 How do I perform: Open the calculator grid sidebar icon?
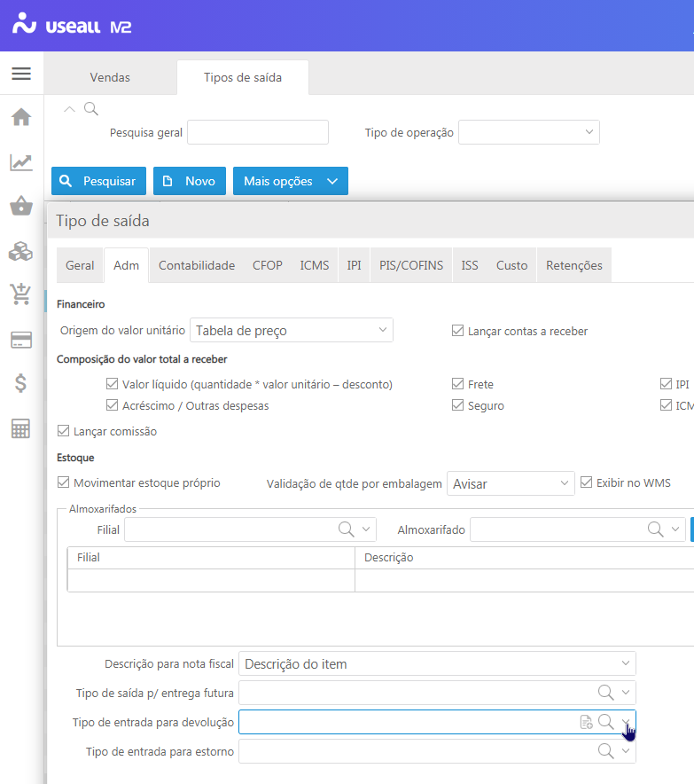click(21, 428)
